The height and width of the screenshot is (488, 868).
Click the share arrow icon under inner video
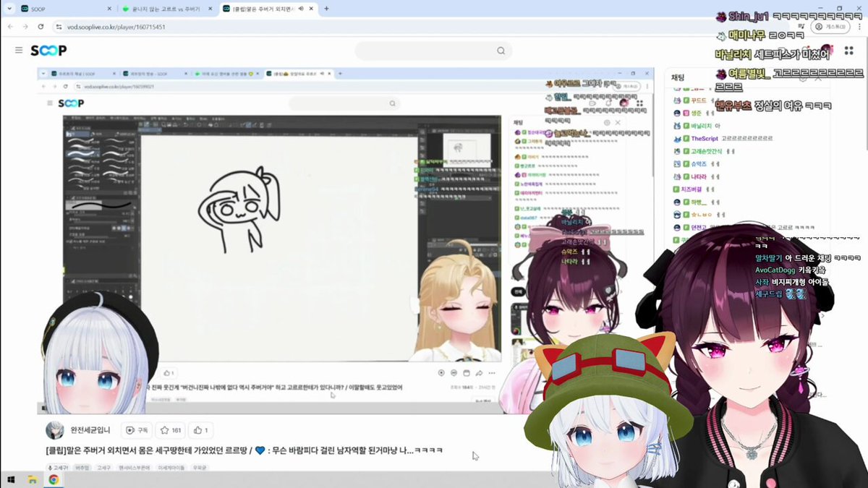click(x=478, y=373)
